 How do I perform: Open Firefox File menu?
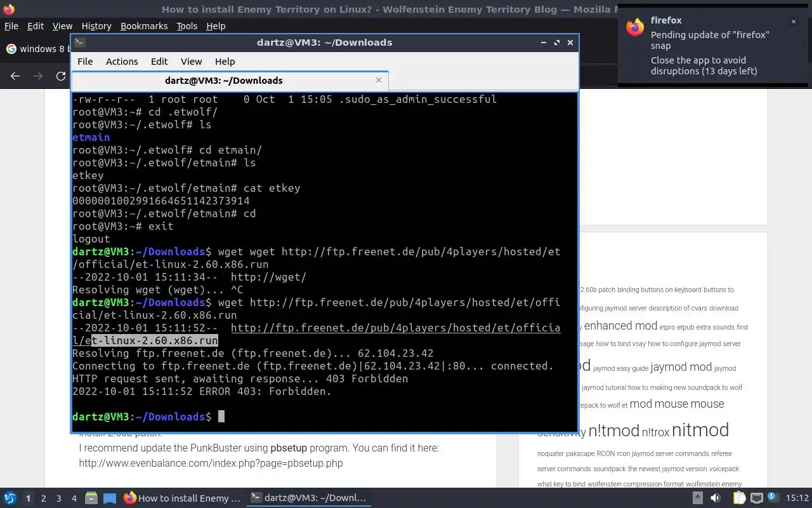[x=11, y=26]
